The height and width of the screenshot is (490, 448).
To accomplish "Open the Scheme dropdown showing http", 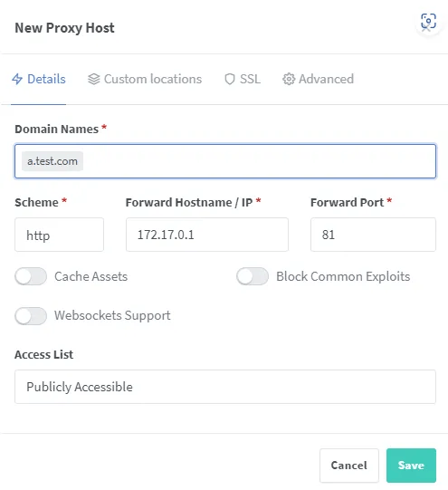I will pos(59,235).
